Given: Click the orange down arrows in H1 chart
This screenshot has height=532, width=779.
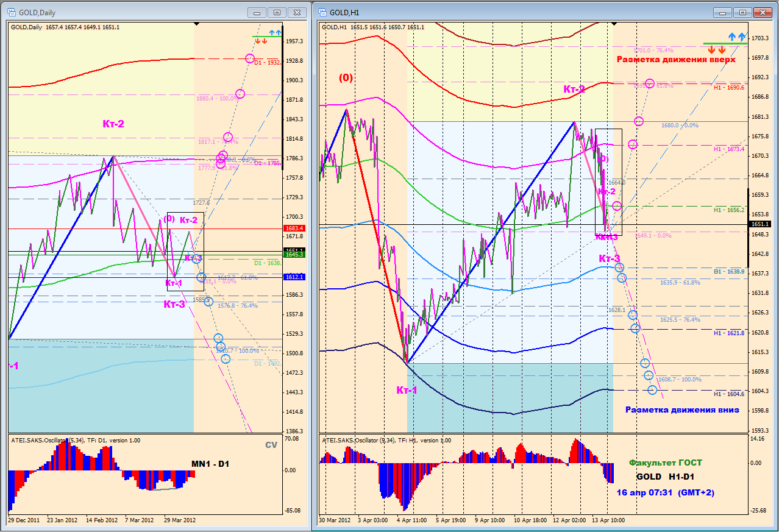Looking at the screenshot, I should [716, 49].
